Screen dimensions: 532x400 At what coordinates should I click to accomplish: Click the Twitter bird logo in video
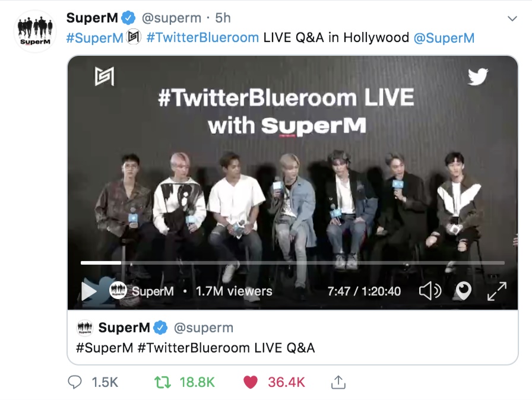[478, 77]
